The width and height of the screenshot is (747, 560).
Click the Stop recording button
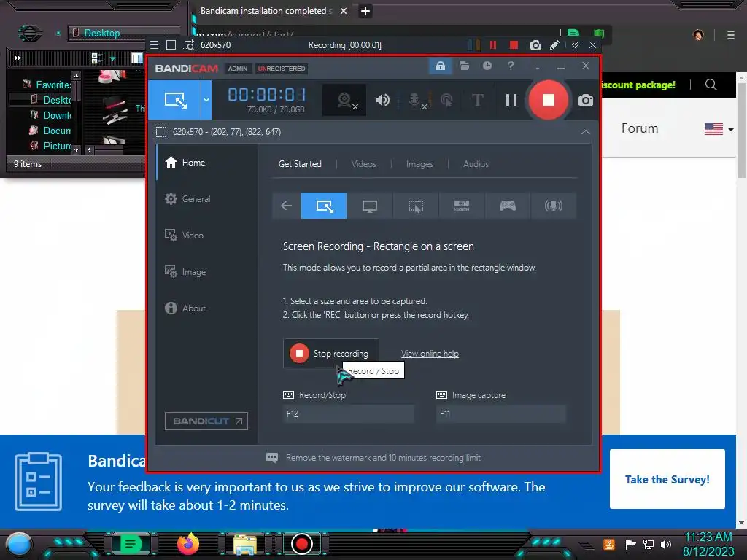331,354
